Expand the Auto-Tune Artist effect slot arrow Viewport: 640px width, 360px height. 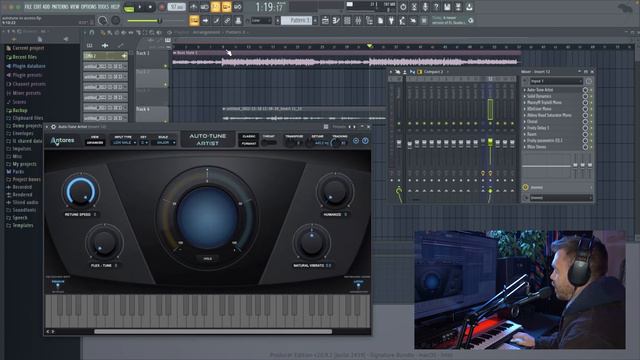[525, 90]
